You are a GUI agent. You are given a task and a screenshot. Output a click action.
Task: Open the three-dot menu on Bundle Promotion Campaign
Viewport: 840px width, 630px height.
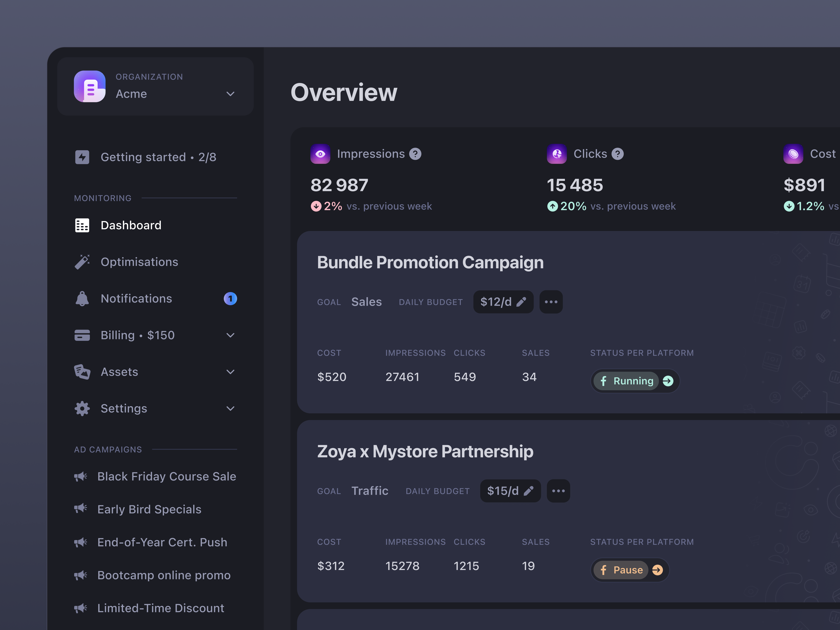click(x=551, y=302)
